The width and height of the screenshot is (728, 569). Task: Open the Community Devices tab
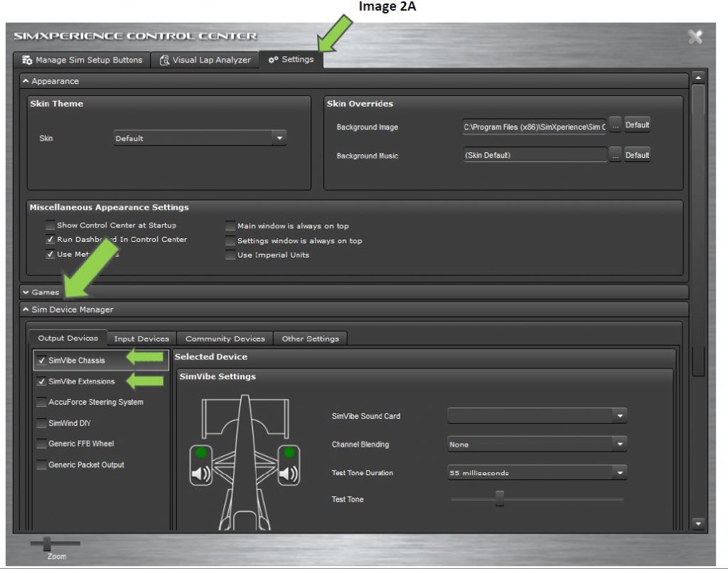coord(225,339)
